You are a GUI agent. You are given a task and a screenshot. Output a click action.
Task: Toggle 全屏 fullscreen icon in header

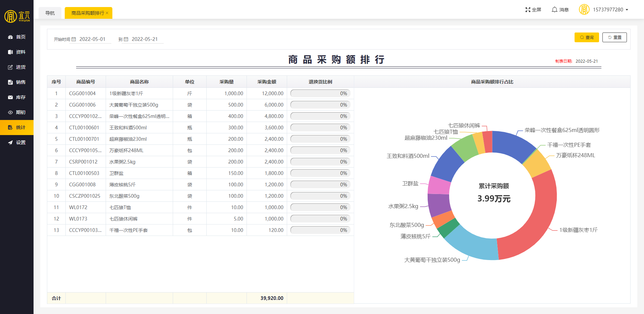[x=528, y=10]
